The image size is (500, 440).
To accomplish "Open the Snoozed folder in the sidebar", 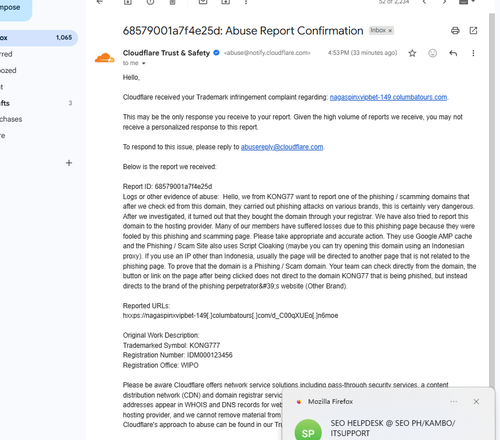I will click(8, 70).
